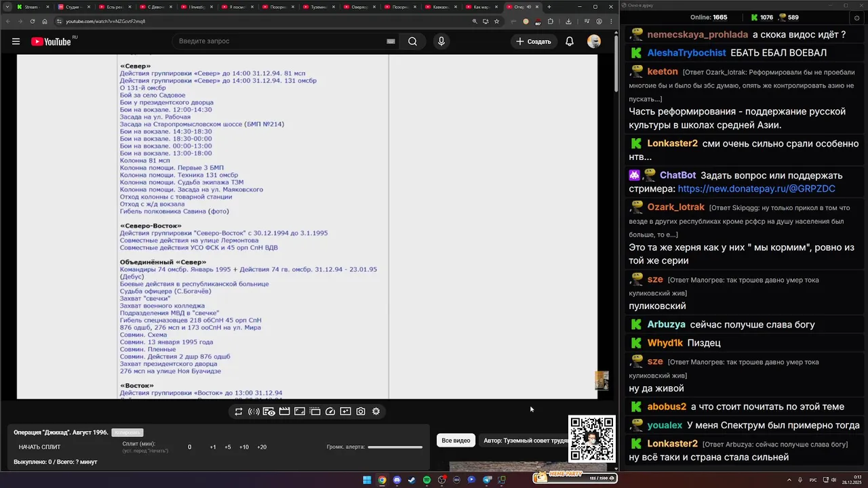Open the on-screen keyboard icon in search box

tap(391, 41)
